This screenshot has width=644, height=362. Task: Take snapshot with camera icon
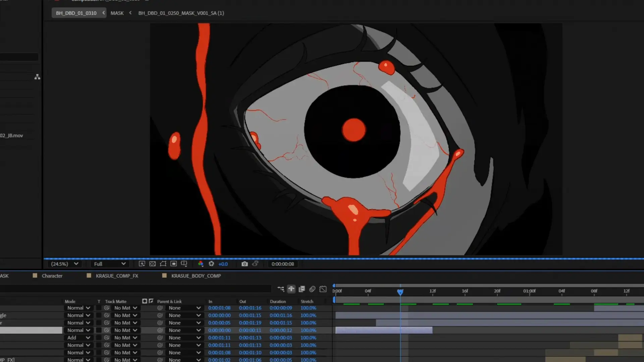pos(245,264)
